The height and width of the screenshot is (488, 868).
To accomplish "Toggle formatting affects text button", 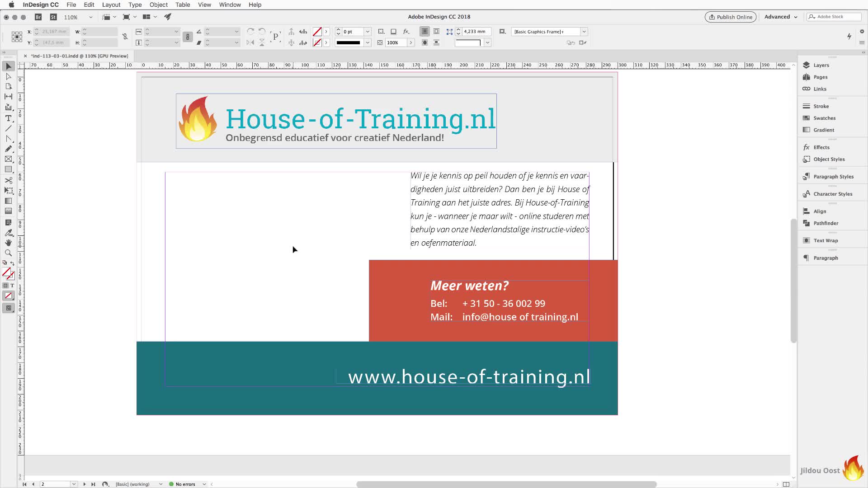I will click(x=12, y=286).
